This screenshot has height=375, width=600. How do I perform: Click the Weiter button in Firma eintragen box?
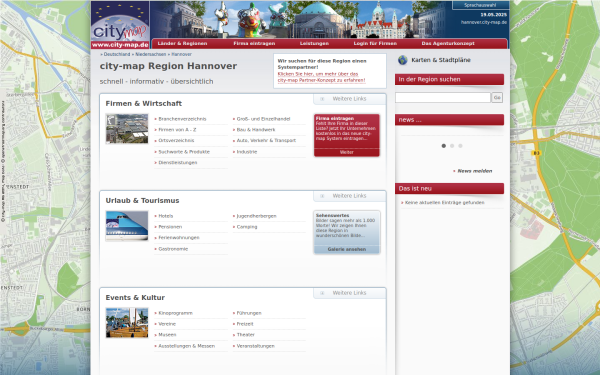pos(347,152)
